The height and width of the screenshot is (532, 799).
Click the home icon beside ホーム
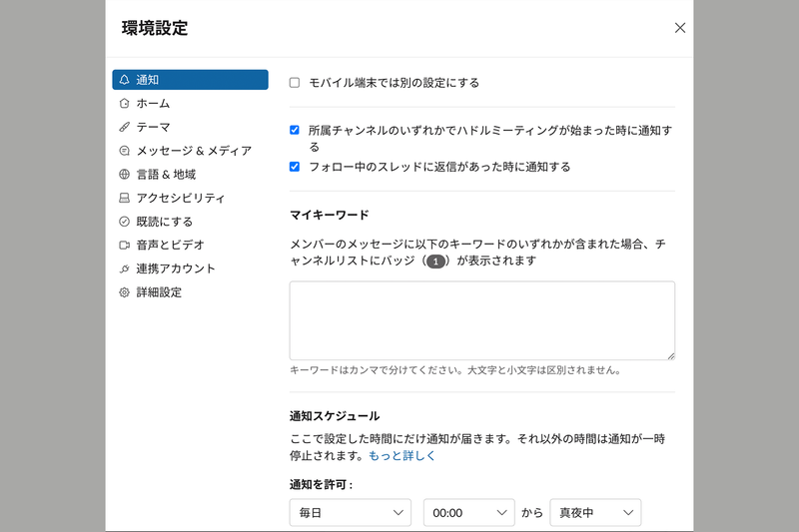point(124,104)
